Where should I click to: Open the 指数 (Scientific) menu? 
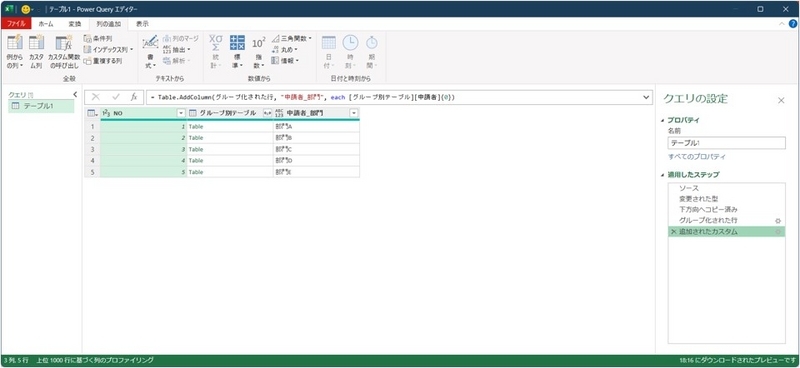259,52
